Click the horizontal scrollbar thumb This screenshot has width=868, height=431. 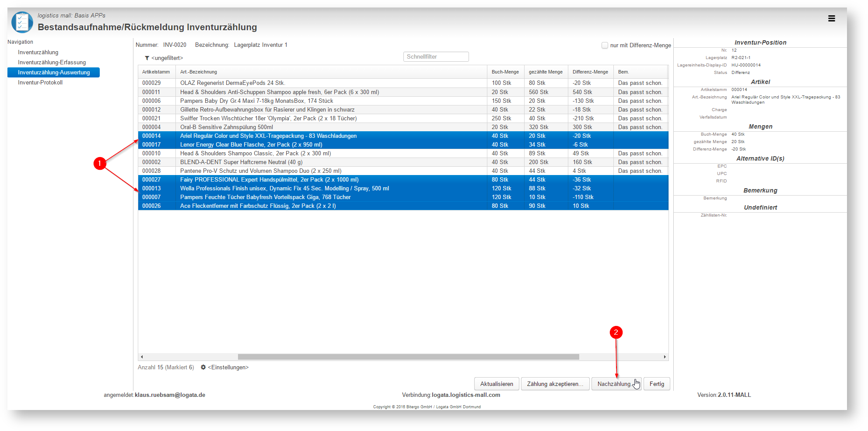[x=408, y=357]
